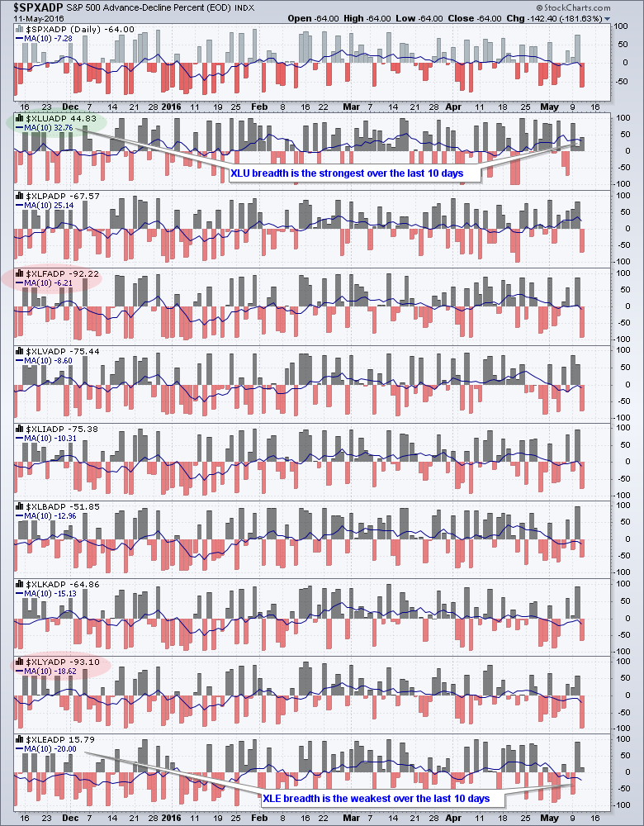Open the blue dropdown arrow after Chg value
The width and height of the screenshot is (644, 826).
[x=608, y=18]
